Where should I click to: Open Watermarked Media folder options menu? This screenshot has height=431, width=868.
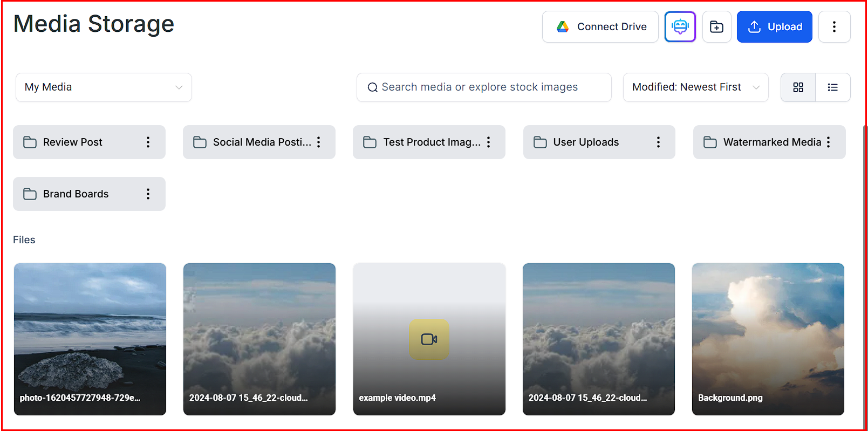coord(828,142)
